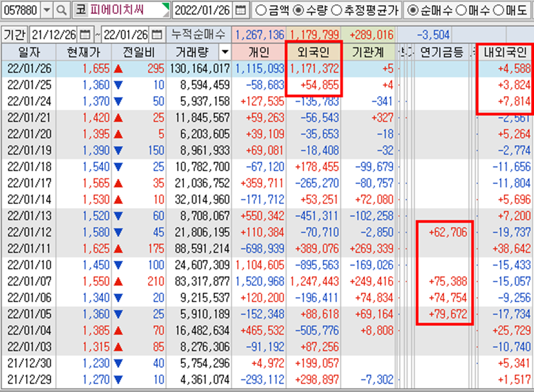Click the 일자 column header
This screenshot has height=392, width=534.
tap(29, 52)
